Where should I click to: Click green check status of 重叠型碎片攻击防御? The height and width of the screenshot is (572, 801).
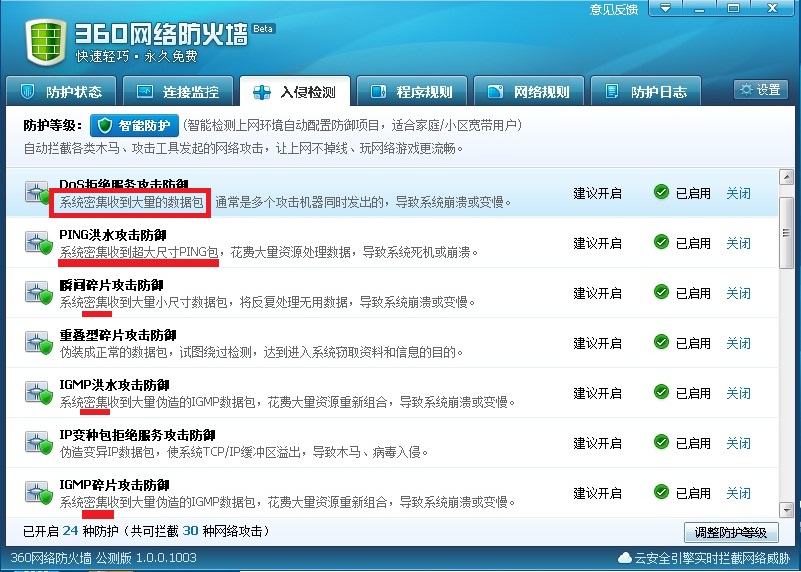click(661, 342)
